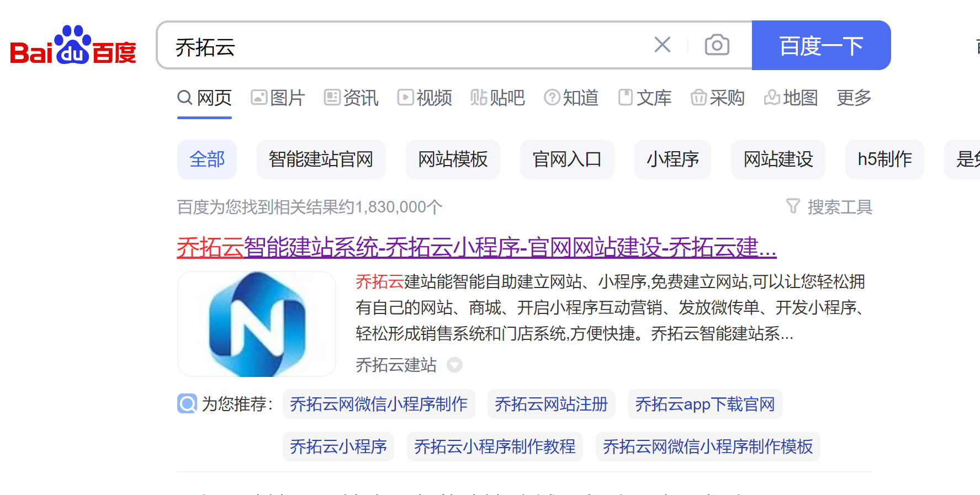The width and height of the screenshot is (980, 495).
Task: Open suggestion 乔拓云网站注册
Action: coord(551,404)
